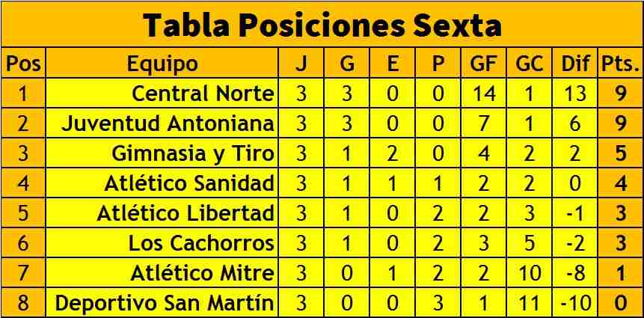Select the Pos column header
The image size is (644, 318).
pyautogui.click(x=23, y=63)
